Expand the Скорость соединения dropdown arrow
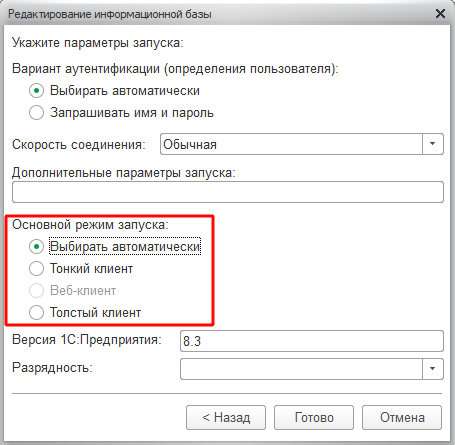This screenshot has width=455, height=445. click(433, 144)
